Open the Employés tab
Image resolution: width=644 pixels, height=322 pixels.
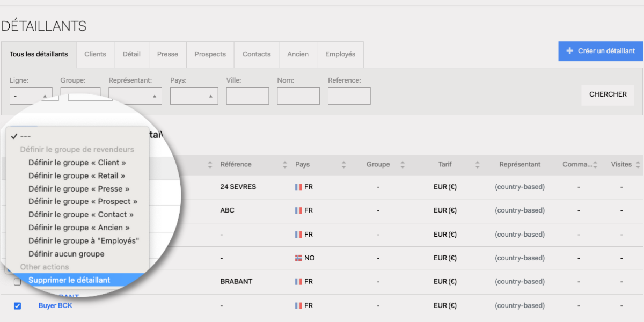click(340, 54)
